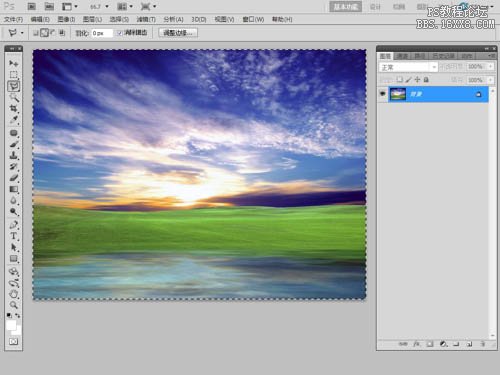Select the Horizontal Type tool
Screen dimensions: 500x375
point(14,236)
